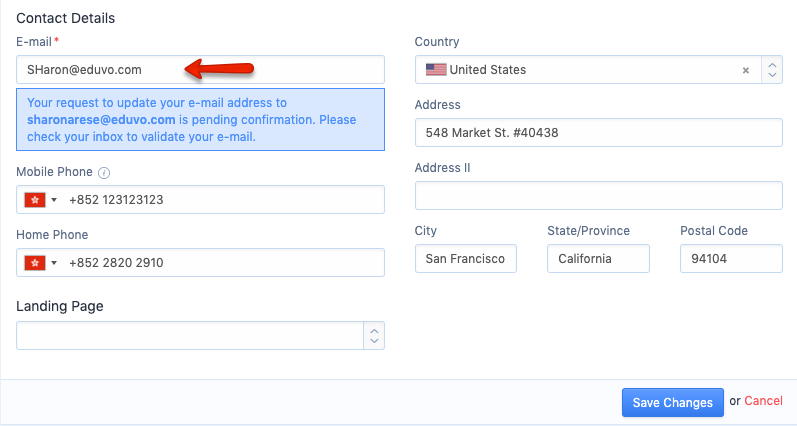
Task: Clear the United States country selection
Action: 745,70
